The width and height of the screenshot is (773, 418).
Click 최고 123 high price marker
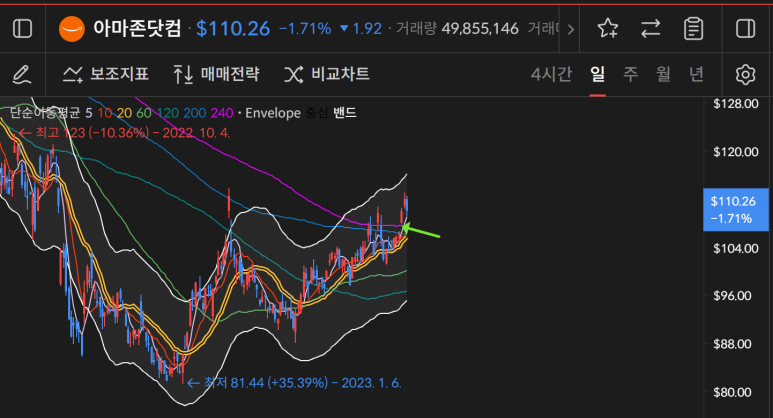click(x=125, y=133)
